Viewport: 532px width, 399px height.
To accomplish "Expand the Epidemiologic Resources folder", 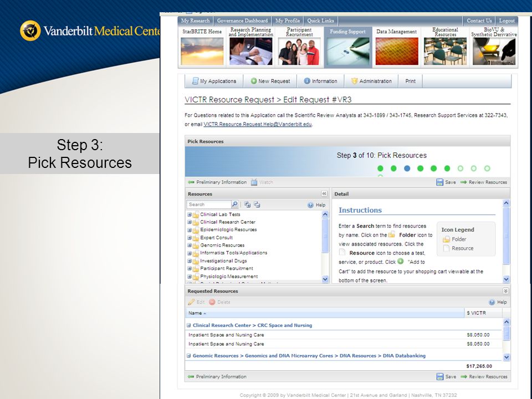I will [190, 229].
